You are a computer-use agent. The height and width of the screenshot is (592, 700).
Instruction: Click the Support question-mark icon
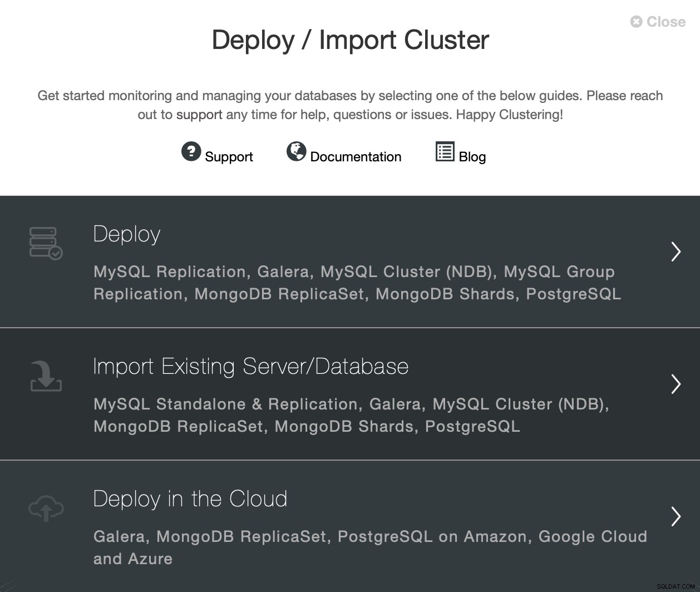tap(191, 151)
